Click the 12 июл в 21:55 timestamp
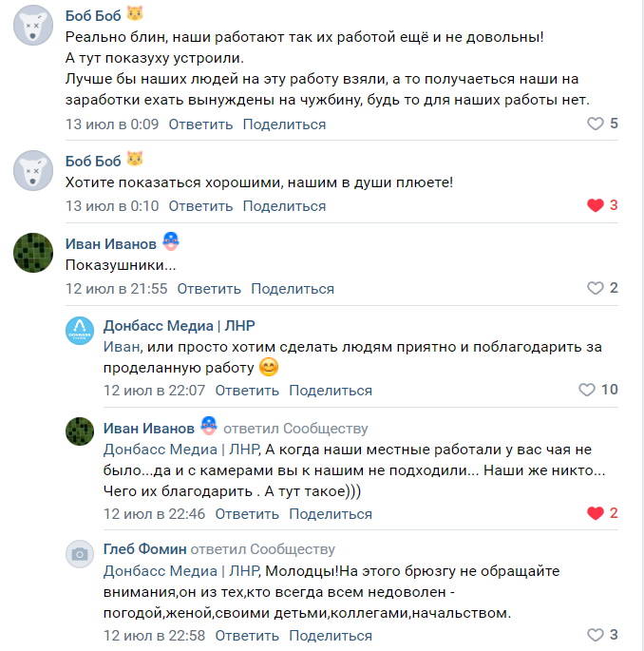Viewport: 644px width, 651px height. click(x=116, y=288)
